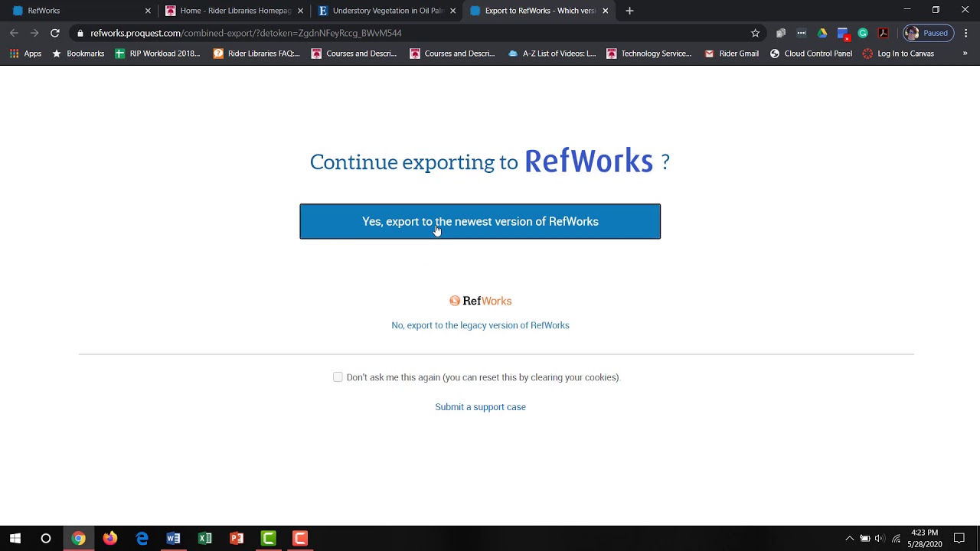Open a new browser tab
Viewport: 980px width, 551px height.
pyautogui.click(x=629, y=11)
